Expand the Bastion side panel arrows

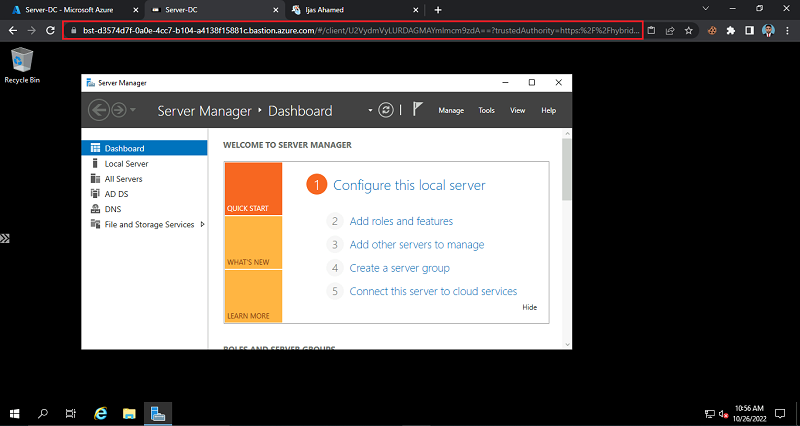tap(5, 238)
